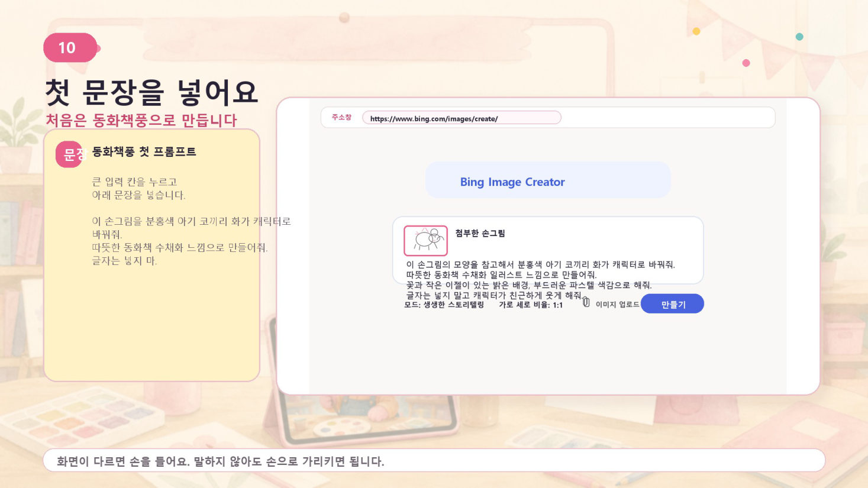
Task: Click the 만들기 create button
Action: click(672, 304)
